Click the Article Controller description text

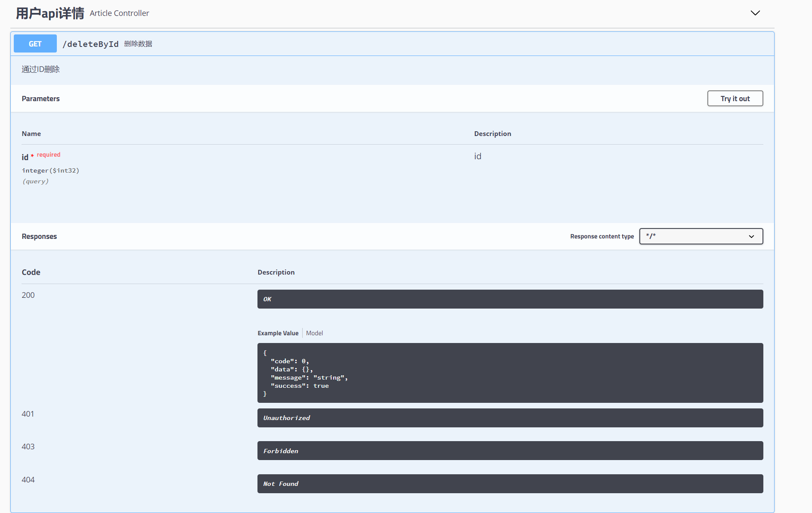[x=119, y=13]
